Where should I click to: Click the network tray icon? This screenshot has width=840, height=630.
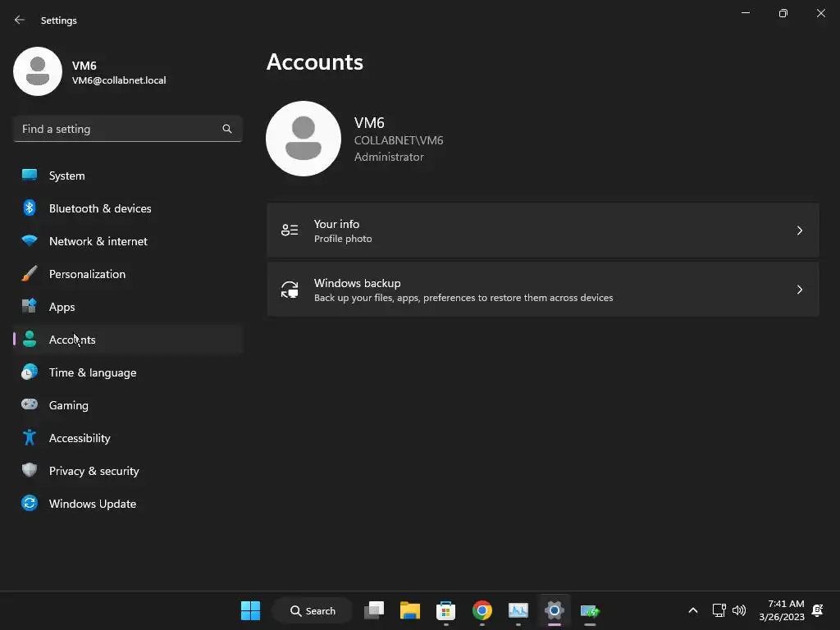click(x=719, y=610)
